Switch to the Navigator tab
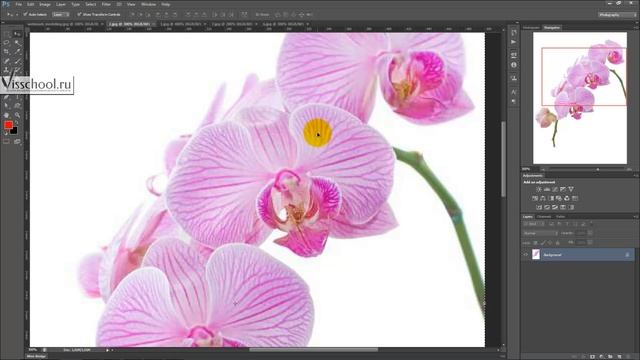640x360 pixels. pyautogui.click(x=552, y=27)
